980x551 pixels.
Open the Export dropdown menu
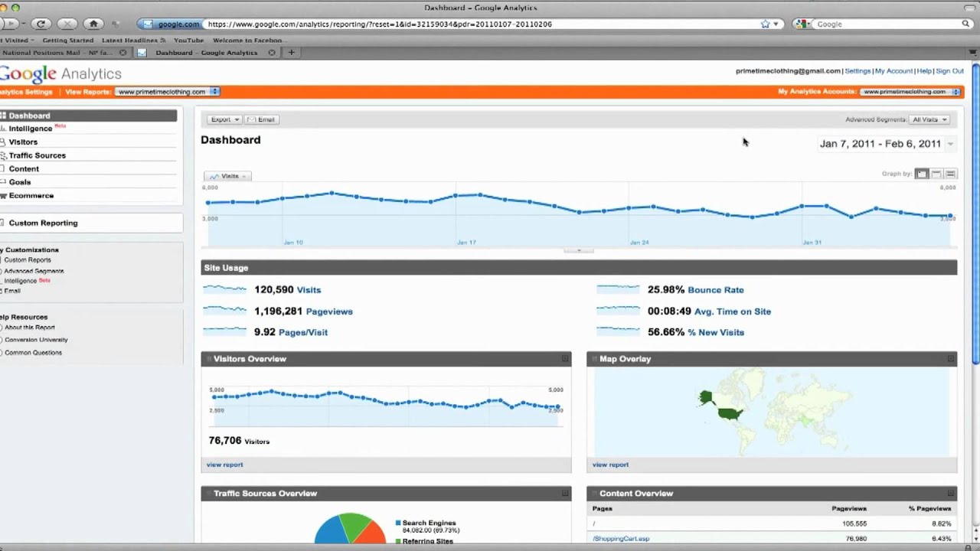pos(224,119)
